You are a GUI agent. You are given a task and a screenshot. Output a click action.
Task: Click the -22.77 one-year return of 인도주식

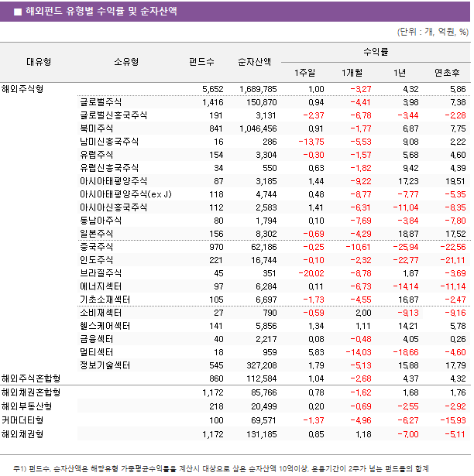pyautogui.click(x=406, y=260)
